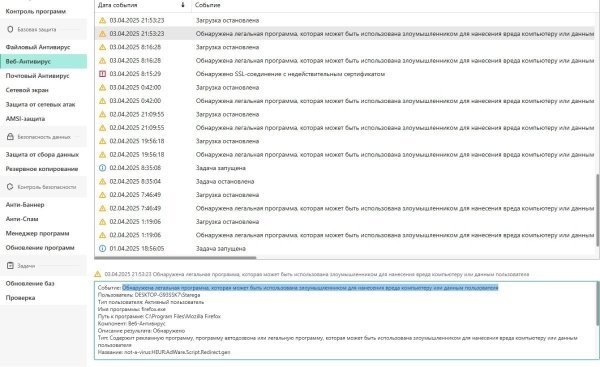Click warning icon of 7:46:49 'Обнаружена легальная' row
600x367 pixels.
tap(103, 208)
